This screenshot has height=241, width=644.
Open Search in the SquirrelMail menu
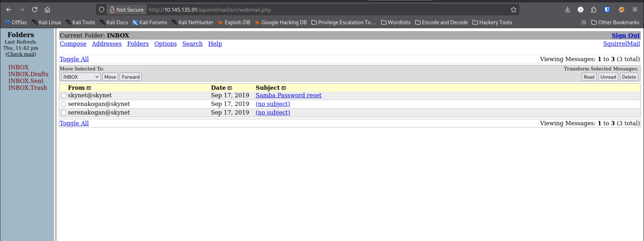[x=193, y=44]
